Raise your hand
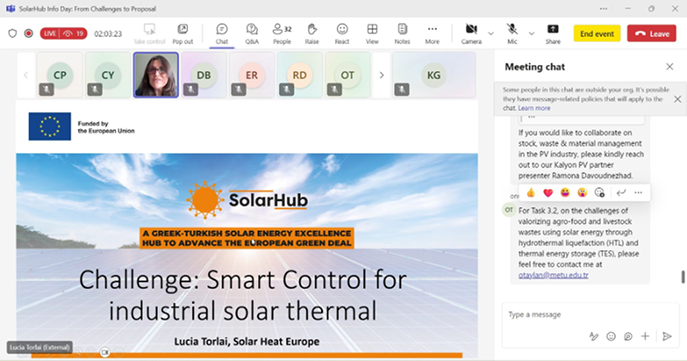Image resolution: width=687 pixels, height=361 pixels. click(x=312, y=34)
